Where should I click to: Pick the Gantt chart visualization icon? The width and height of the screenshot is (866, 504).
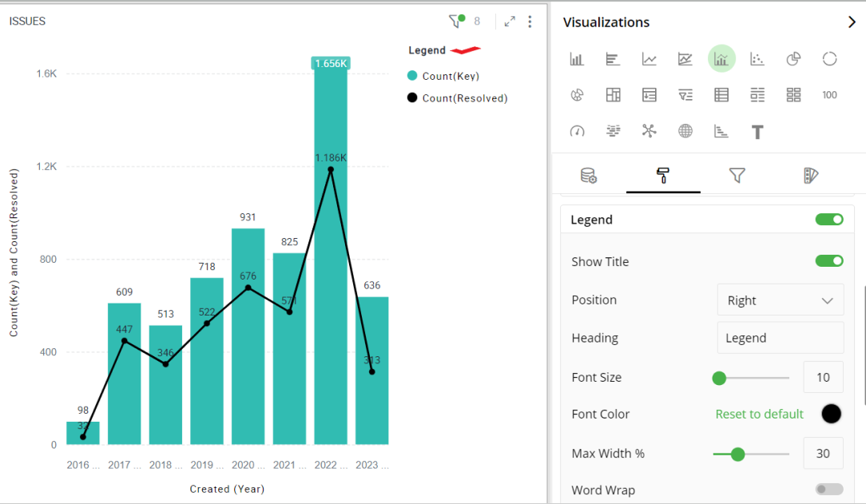721,131
